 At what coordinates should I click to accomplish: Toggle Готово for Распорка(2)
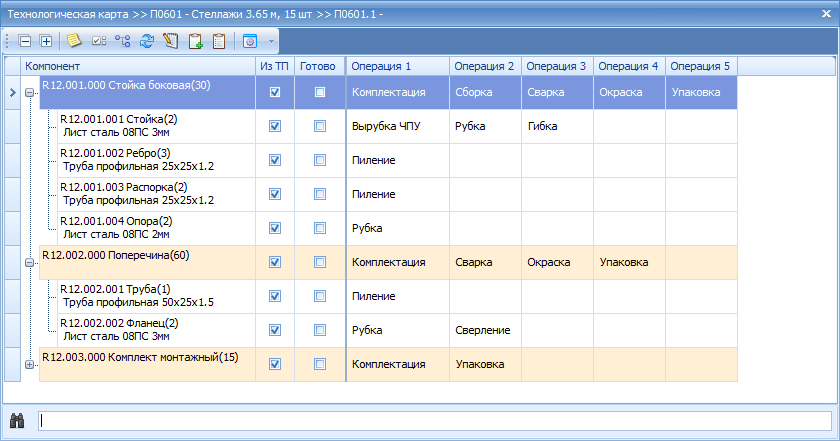[x=320, y=194]
